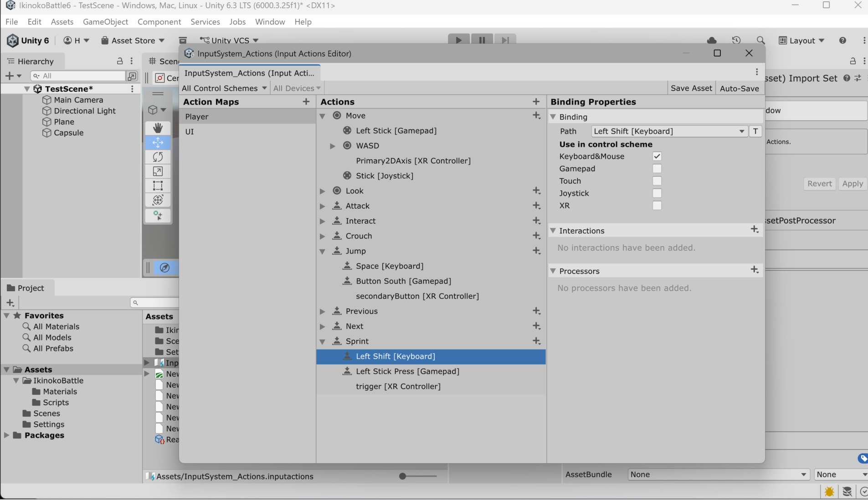Select the Rotate tool
This screenshot has height=500, width=868.
coord(158,157)
